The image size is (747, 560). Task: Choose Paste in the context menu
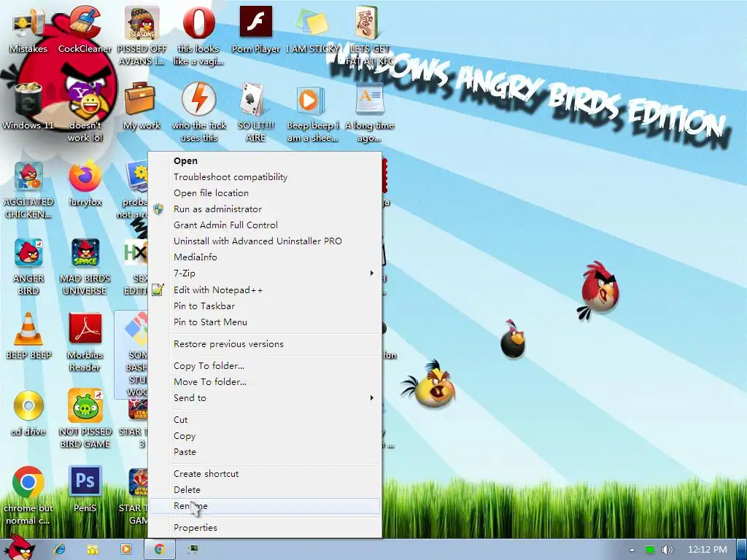[x=265, y=451]
